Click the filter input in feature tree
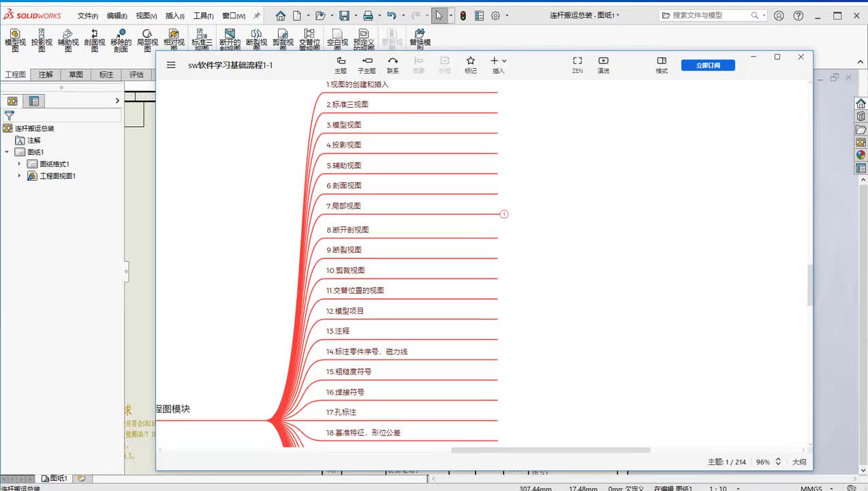 tap(67, 116)
